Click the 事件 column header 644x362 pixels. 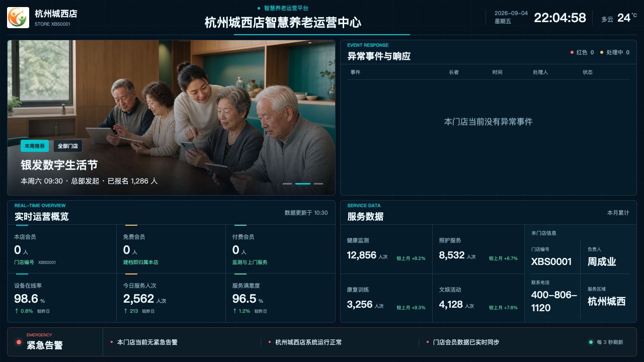click(x=355, y=72)
